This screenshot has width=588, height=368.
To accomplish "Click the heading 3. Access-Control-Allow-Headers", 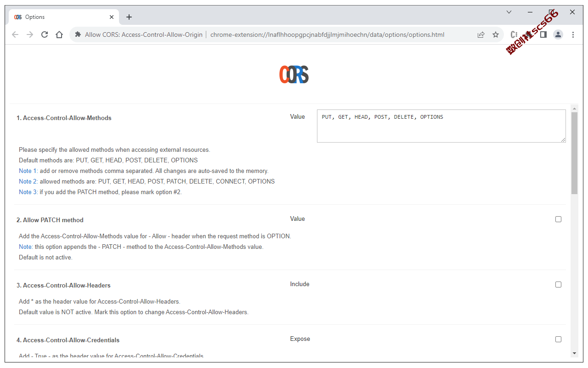I will [x=63, y=286].
